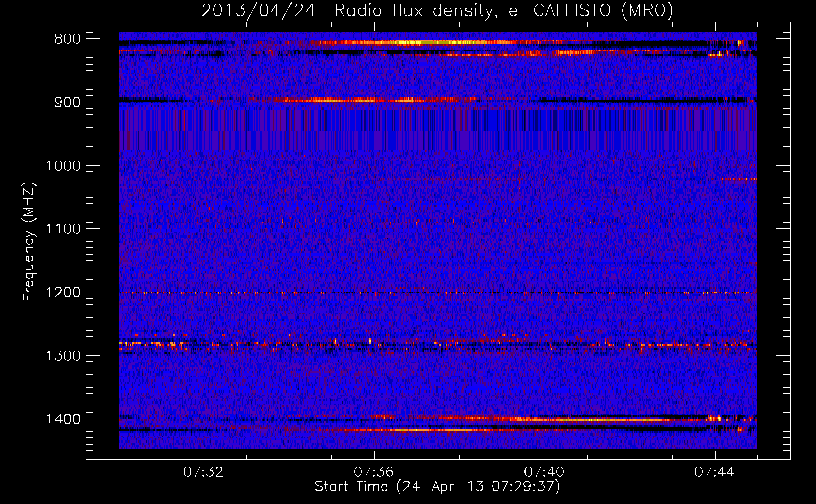
Task: Click the 1200 frequency axis label
Action: pyautogui.click(x=63, y=293)
